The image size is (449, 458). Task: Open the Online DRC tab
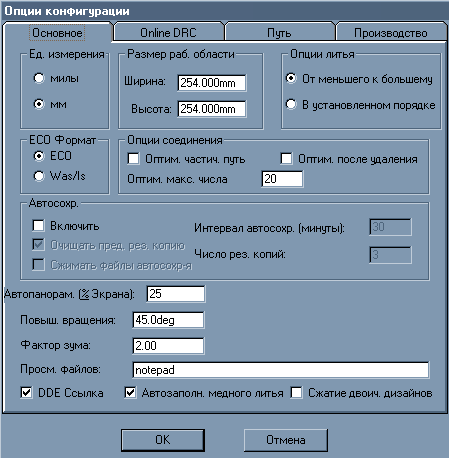click(x=168, y=33)
